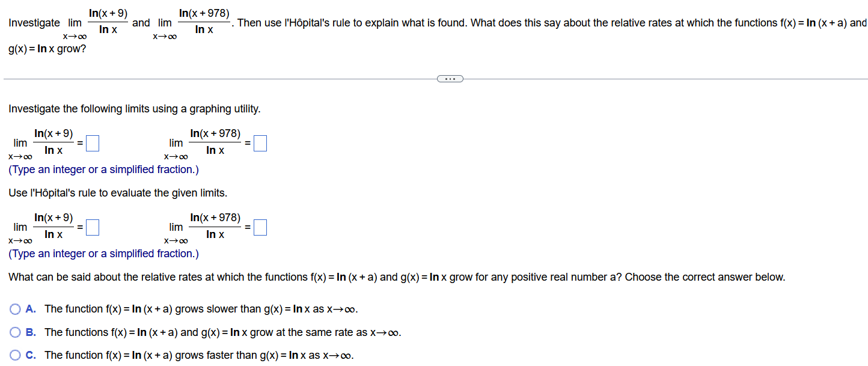Click the 'Investigate the following limits' instruction line

click(135, 109)
